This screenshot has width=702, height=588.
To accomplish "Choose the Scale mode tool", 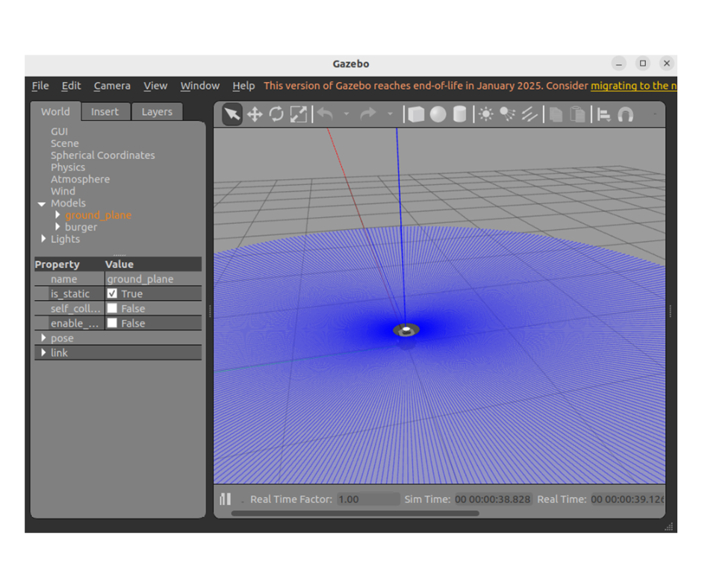I will [298, 114].
